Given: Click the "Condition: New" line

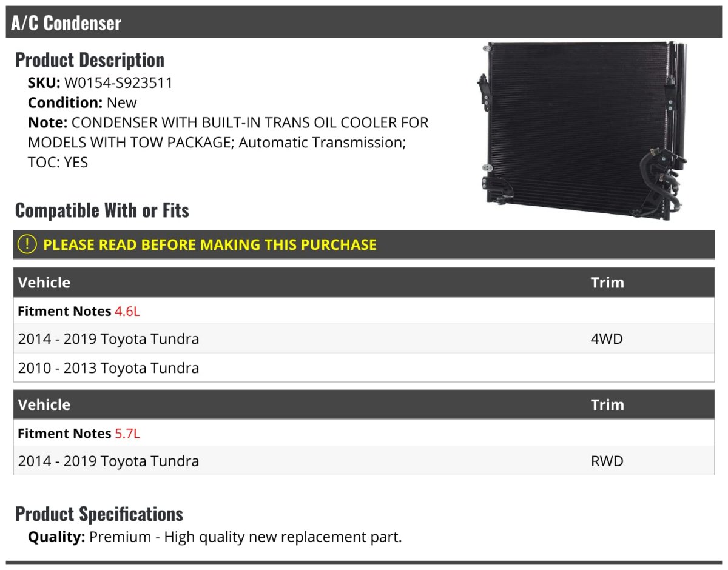Looking at the screenshot, I should click(x=83, y=102).
